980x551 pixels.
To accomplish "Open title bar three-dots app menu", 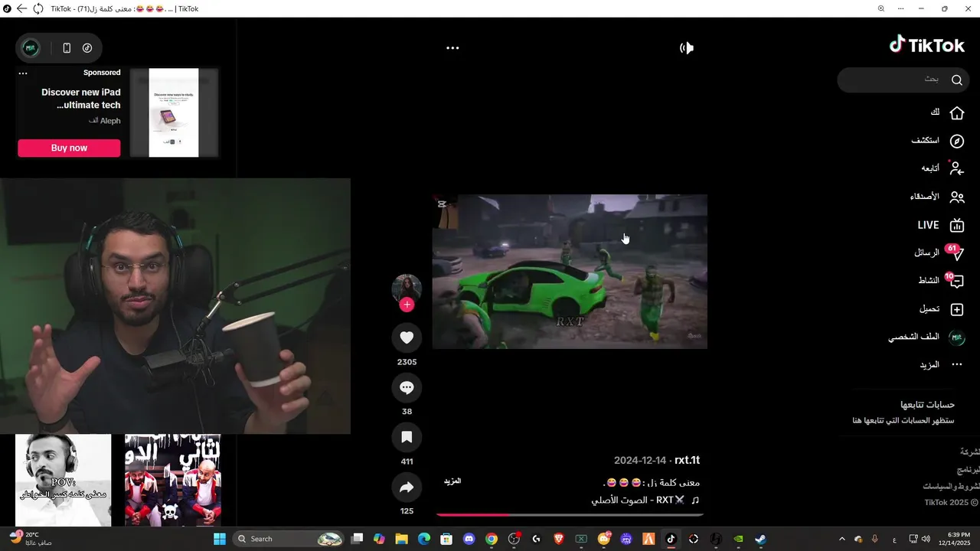I will (900, 8).
